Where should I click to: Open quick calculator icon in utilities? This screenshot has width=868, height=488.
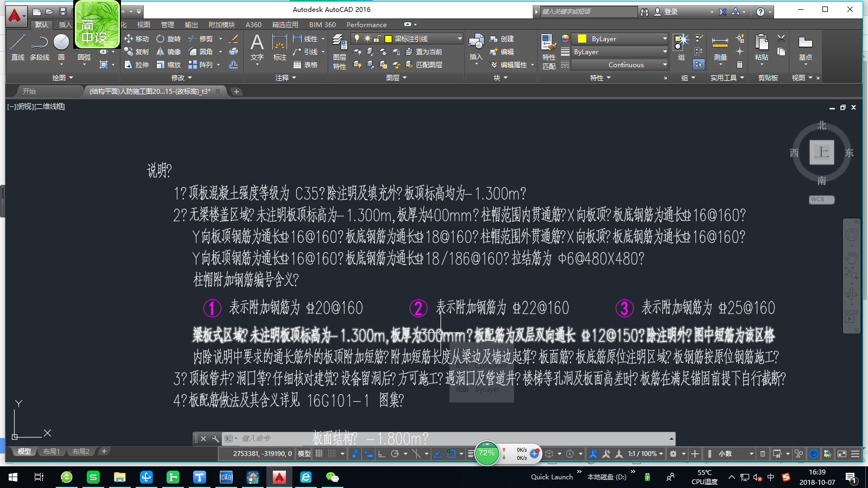click(x=739, y=65)
